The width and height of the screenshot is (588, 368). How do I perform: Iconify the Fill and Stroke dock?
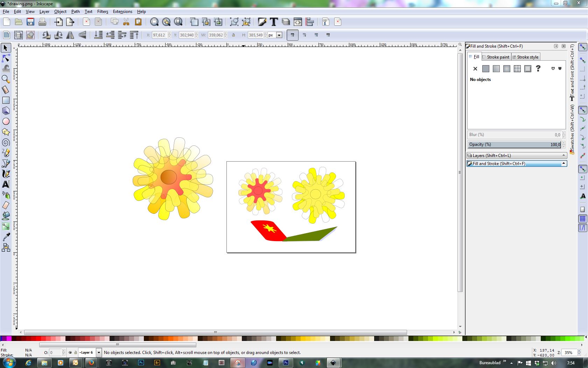pos(556,46)
